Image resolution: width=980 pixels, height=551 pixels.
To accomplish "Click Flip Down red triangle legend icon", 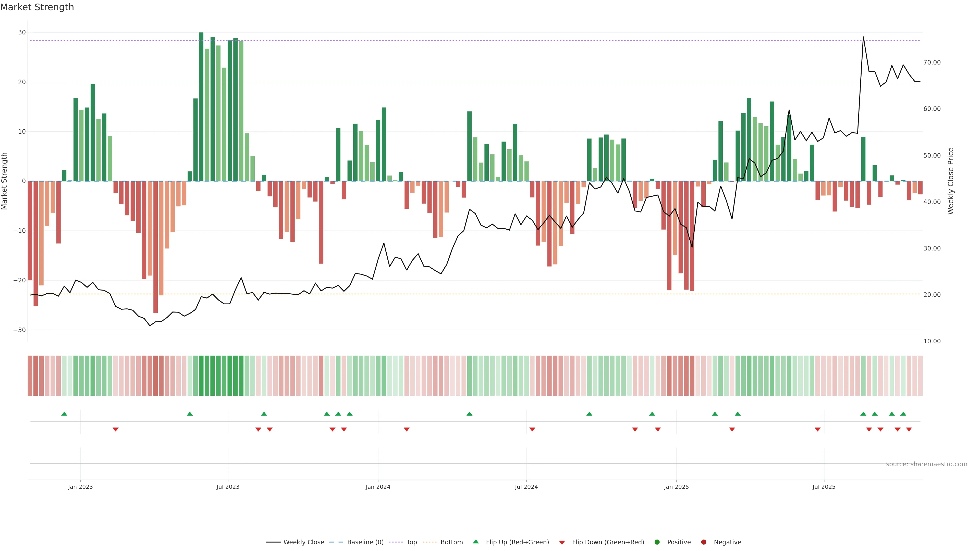I will 562,542.
